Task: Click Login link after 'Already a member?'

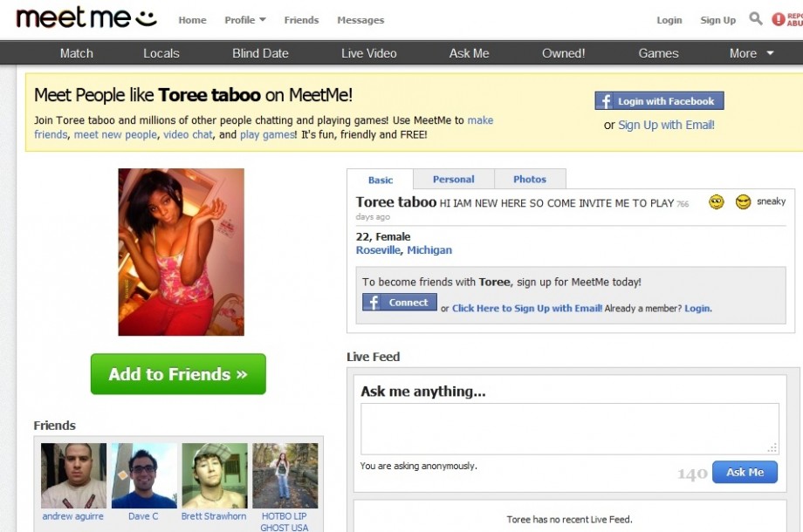Action: tap(697, 308)
